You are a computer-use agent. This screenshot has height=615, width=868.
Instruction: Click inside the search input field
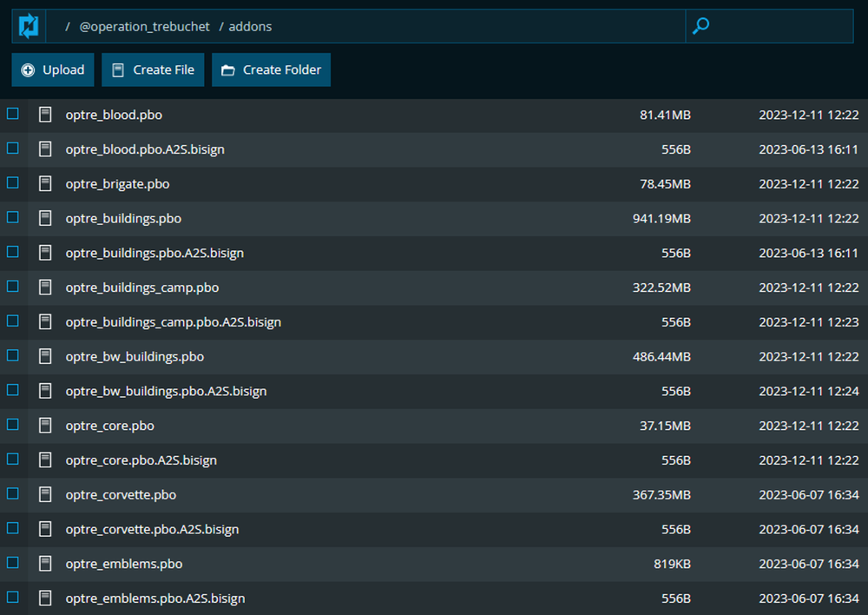[773, 25]
